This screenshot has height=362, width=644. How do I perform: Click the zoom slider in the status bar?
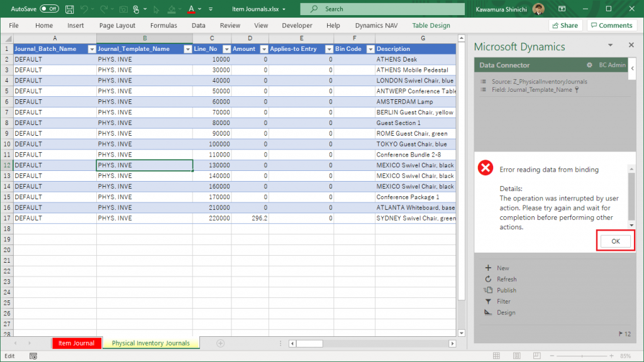pos(582,356)
